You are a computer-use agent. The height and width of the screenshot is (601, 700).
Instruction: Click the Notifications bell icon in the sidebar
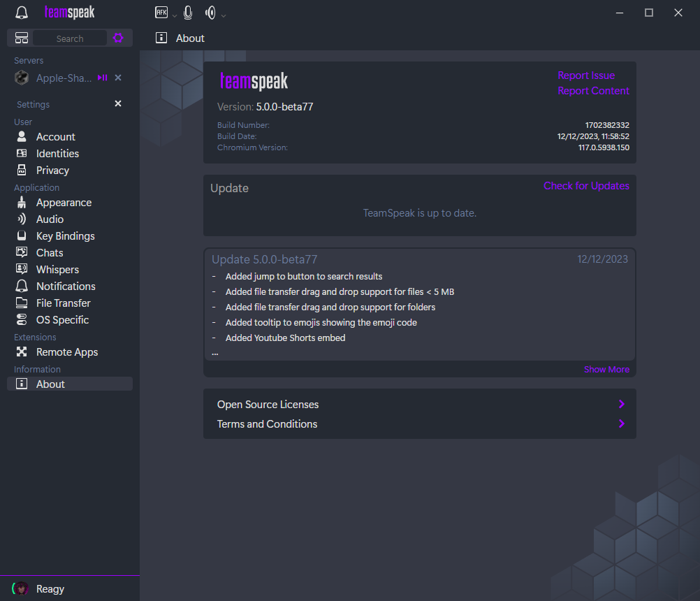pyautogui.click(x=22, y=287)
